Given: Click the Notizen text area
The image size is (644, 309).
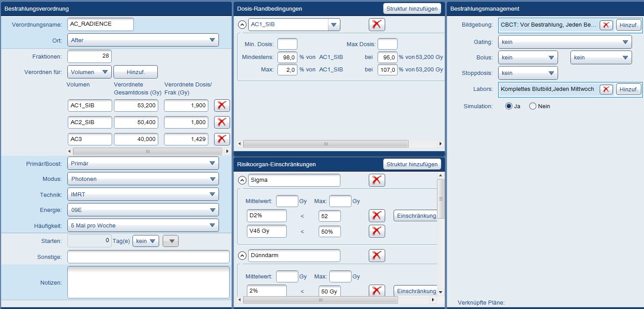Looking at the screenshot, I should coord(148,282).
